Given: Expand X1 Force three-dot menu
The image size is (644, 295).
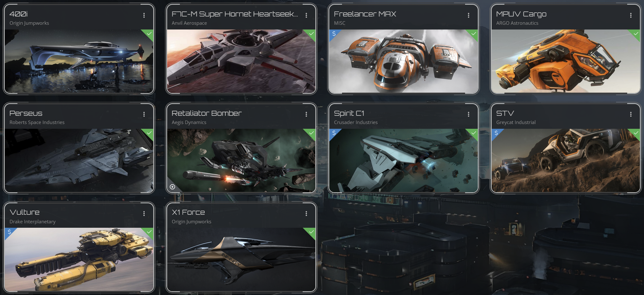Looking at the screenshot, I should (306, 213).
